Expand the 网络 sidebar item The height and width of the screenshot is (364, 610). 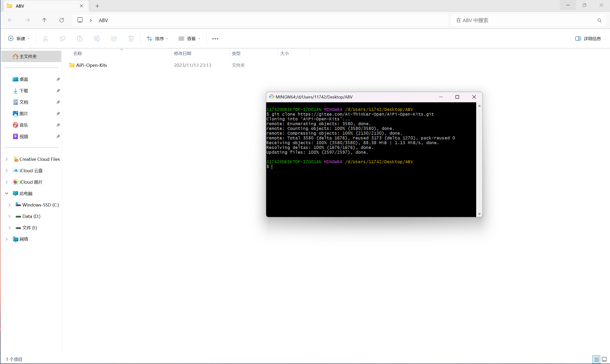(x=6, y=239)
